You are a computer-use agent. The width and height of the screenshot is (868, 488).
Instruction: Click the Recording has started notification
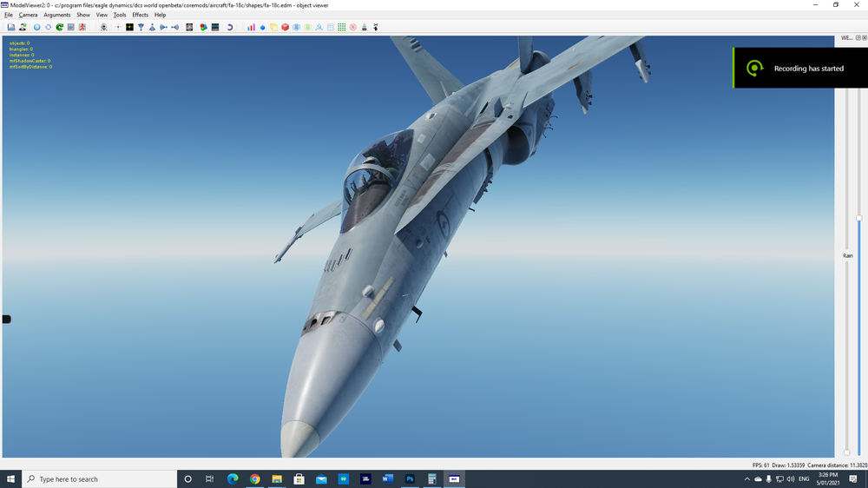(x=800, y=68)
